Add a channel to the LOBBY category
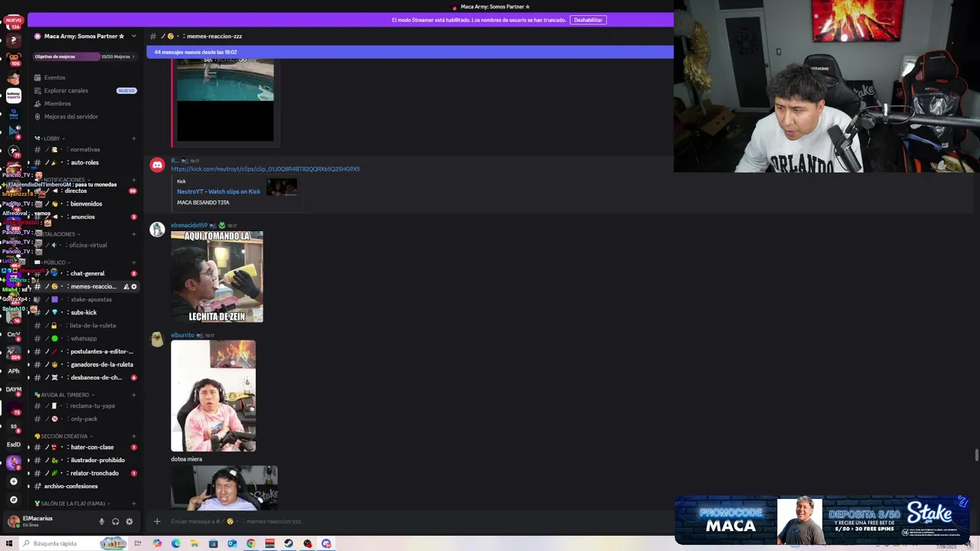980x551 pixels. pos(134,139)
